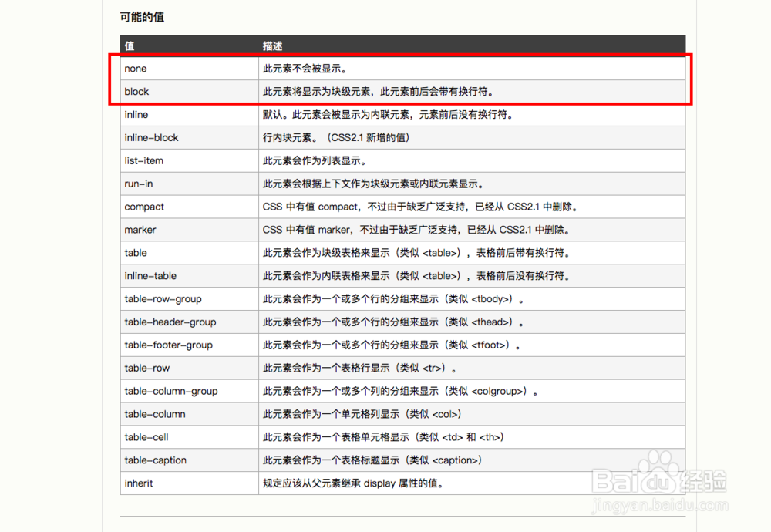The width and height of the screenshot is (771, 532).
Task: Click description '规定应该从父元素继承 display 属性的值'
Action: point(353,484)
